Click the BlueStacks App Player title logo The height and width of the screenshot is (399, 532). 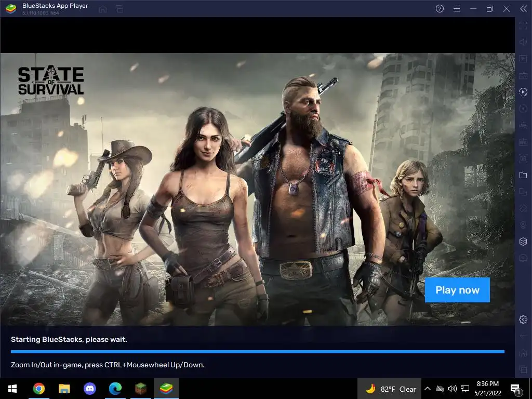coord(11,9)
